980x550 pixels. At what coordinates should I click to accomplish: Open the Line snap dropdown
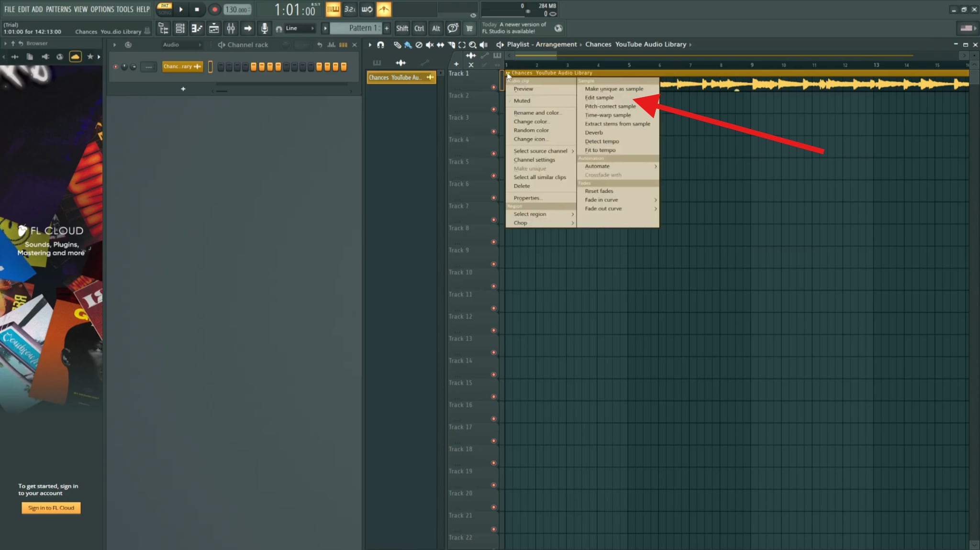pyautogui.click(x=294, y=28)
